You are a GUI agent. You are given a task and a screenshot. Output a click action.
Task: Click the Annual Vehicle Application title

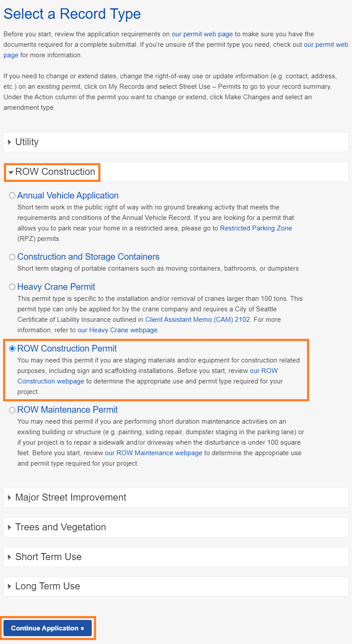click(68, 195)
